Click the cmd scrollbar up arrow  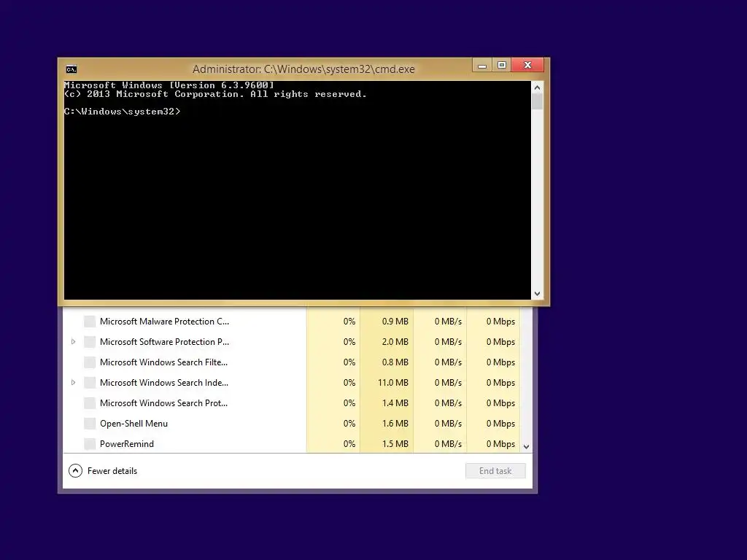[537, 87]
